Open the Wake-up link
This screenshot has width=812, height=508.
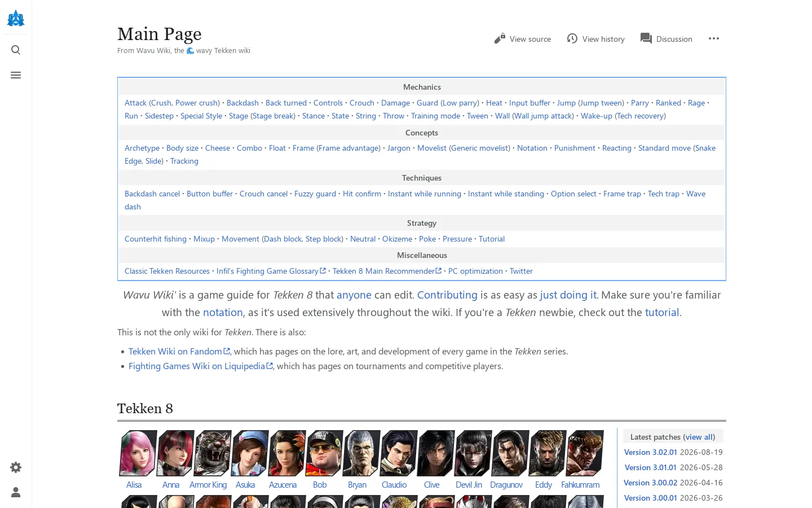click(x=597, y=116)
